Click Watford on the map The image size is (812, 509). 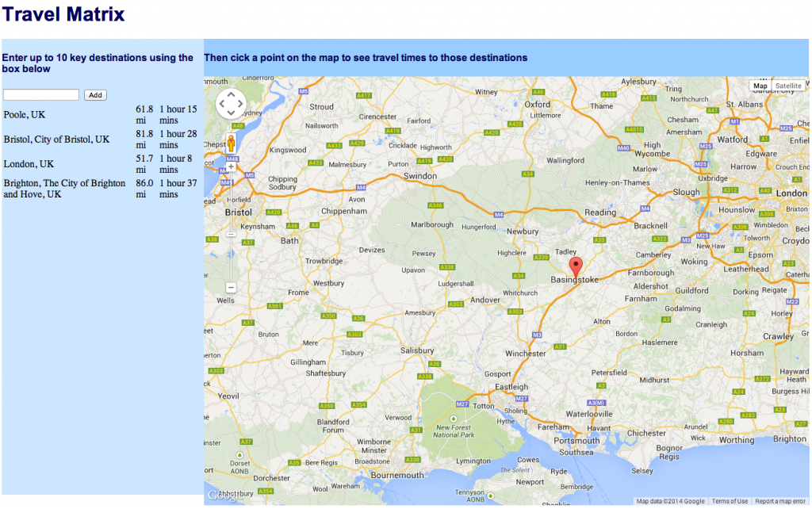click(732, 140)
